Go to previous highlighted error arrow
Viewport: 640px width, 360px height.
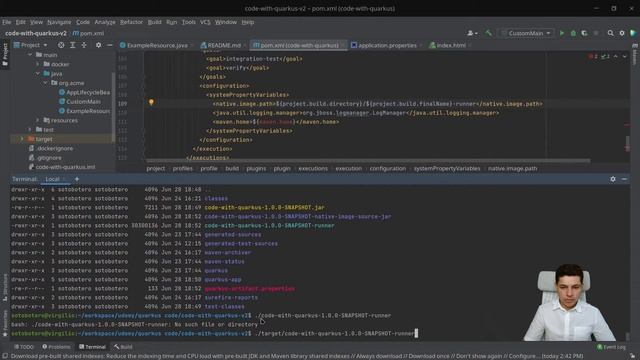[616, 56]
